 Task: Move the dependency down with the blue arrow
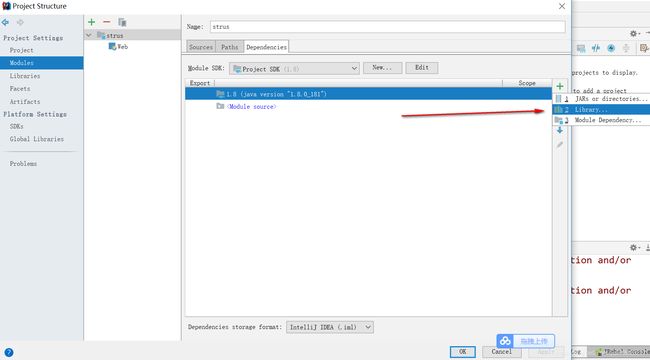click(560, 130)
